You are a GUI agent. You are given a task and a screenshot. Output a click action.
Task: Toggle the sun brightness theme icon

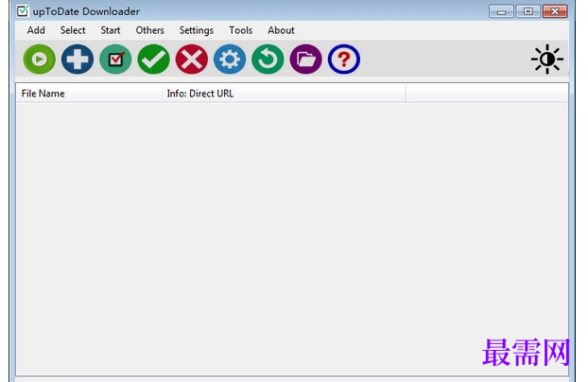click(x=547, y=59)
